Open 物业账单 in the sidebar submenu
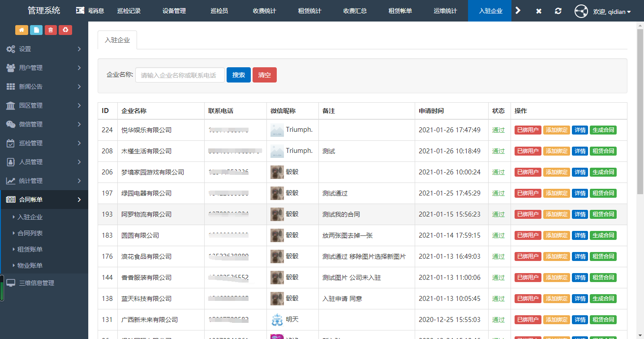 [30, 265]
